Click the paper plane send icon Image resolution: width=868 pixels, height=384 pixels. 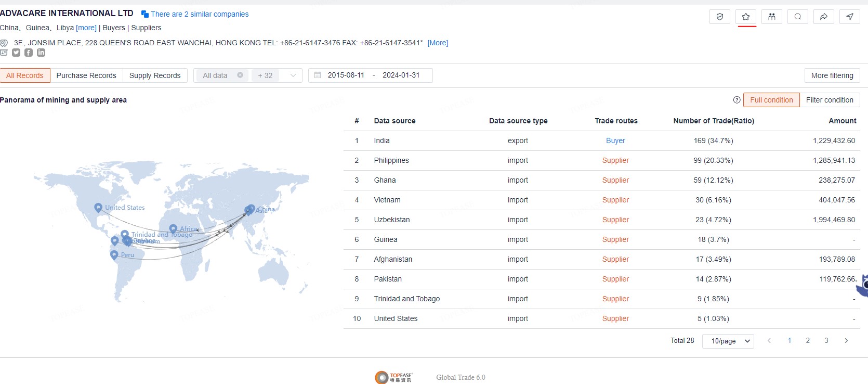850,17
